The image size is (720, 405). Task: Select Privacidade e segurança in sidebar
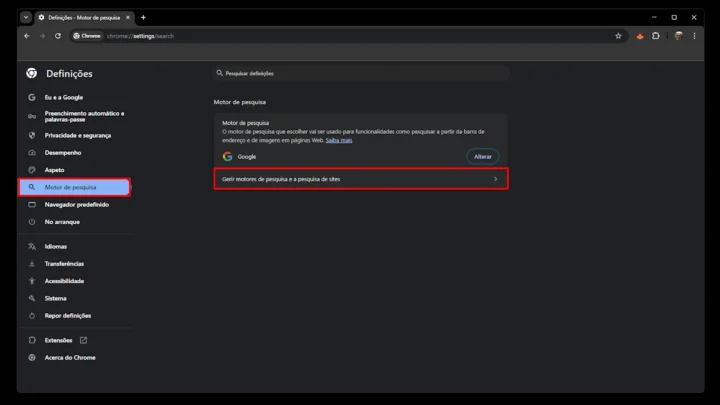pos(77,135)
